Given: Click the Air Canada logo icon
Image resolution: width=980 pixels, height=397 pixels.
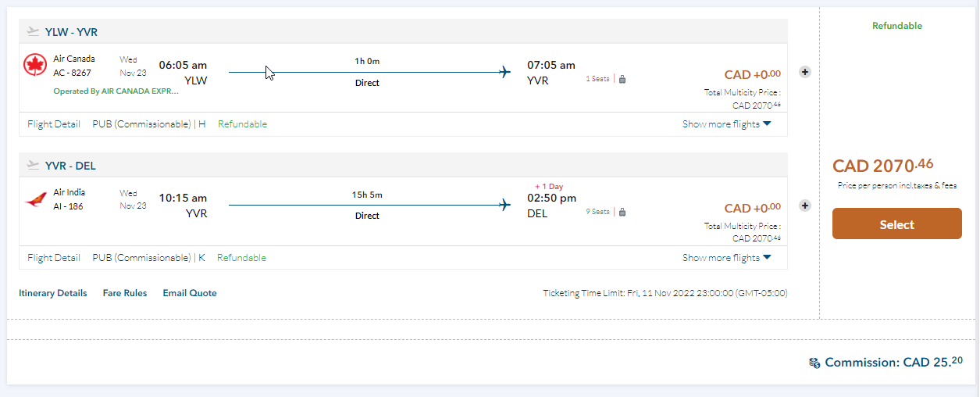Looking at the screenshot, I should [36, 65].
